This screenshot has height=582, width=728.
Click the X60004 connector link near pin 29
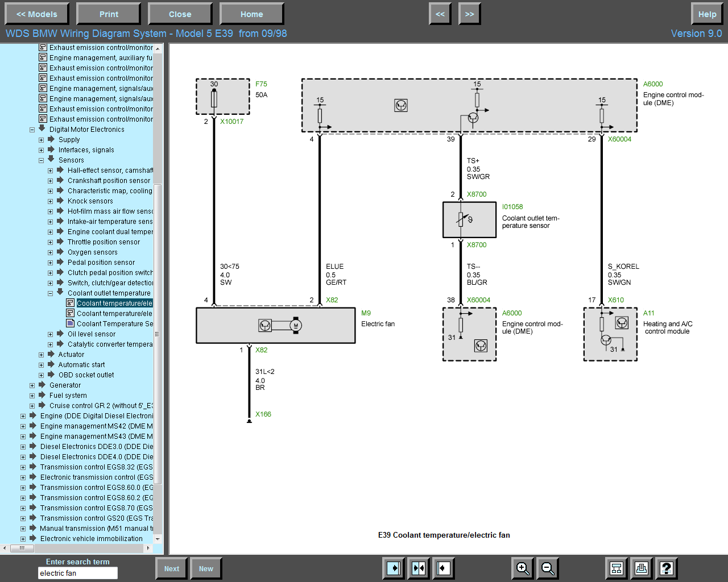tap(619, 139)
